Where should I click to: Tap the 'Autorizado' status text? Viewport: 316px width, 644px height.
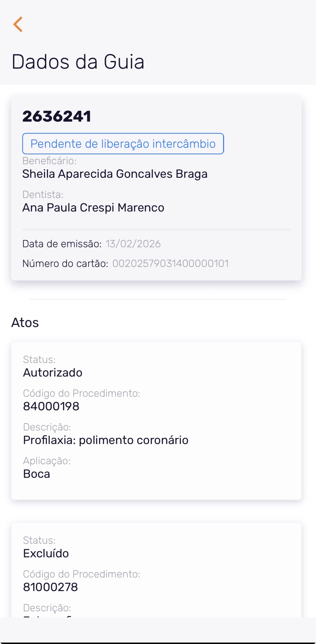pyautogui.click(x=53, y=373)
